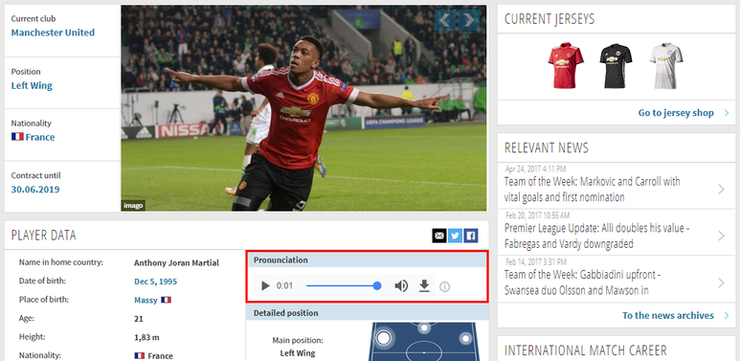The image size is (740, 361).
Task: Download the pronunciation audio file
Action: pyautogui.click(x=424, y=286)
